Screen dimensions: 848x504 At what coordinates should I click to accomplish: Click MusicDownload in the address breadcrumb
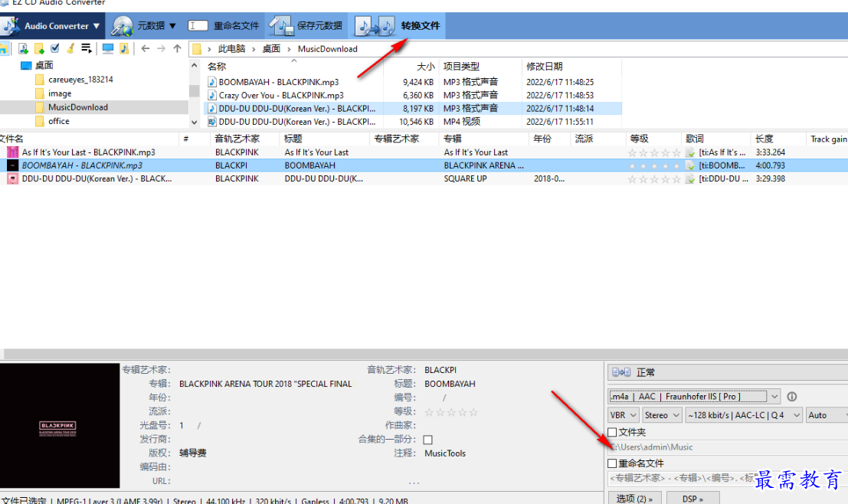(x=328, y=49)
